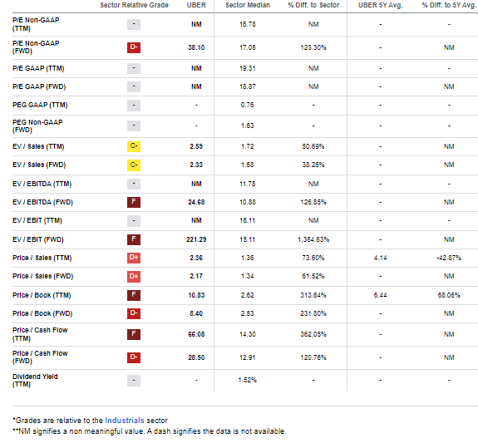Click the blank grade badge for P/E GAAP (FWD)
478x448 pixels.
pos(134,86)
